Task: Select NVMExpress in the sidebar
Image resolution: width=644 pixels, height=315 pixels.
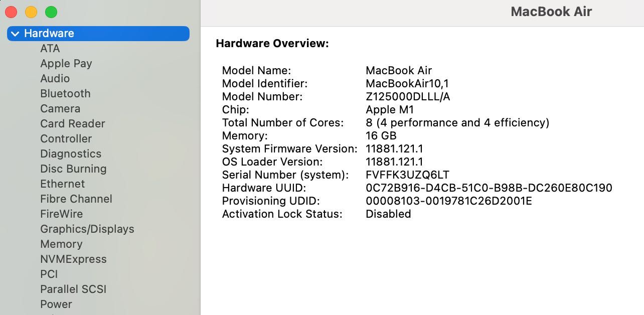Action: click(x=74, y=259)
